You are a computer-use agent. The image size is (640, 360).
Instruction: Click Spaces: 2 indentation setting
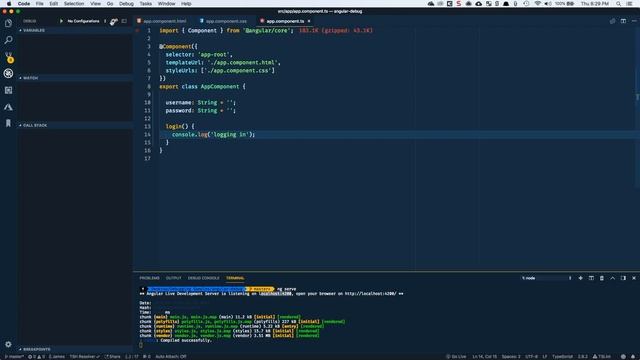click(x=511, y=356)
